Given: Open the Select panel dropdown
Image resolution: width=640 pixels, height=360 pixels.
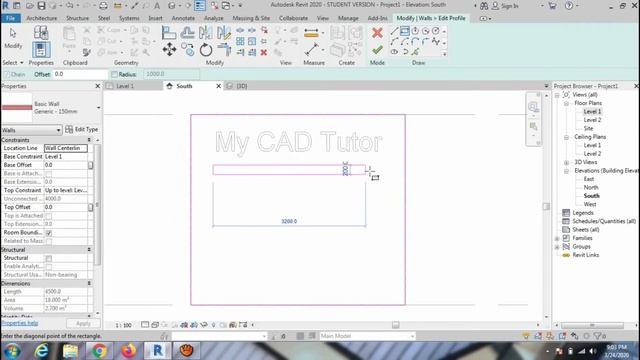Looking at the screenshot, I should (13, 62).
